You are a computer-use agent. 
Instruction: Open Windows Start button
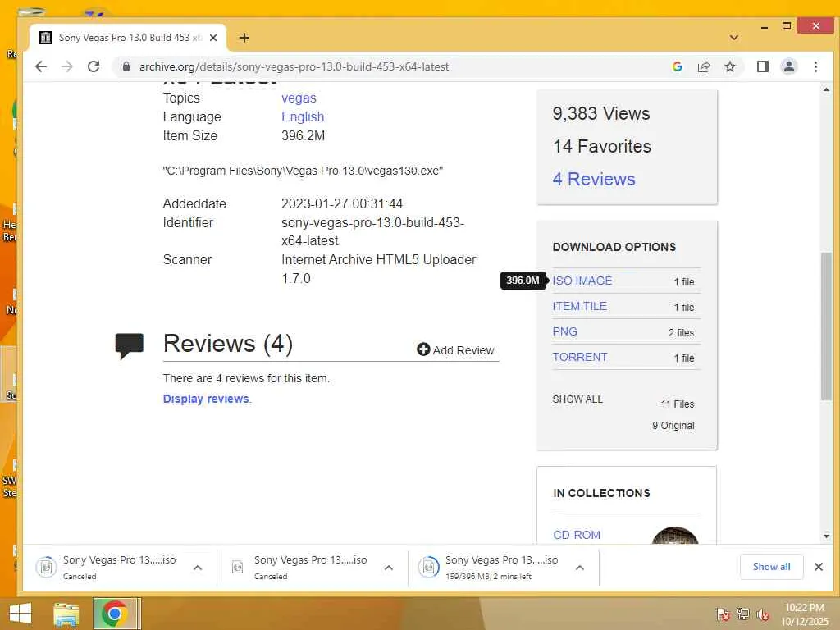tap(21, 614)
